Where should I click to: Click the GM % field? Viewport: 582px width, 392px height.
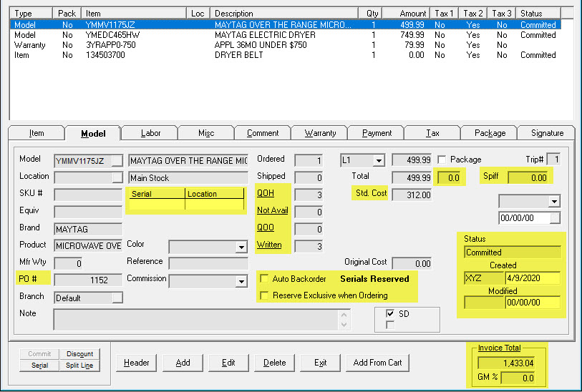click(518, 378)
